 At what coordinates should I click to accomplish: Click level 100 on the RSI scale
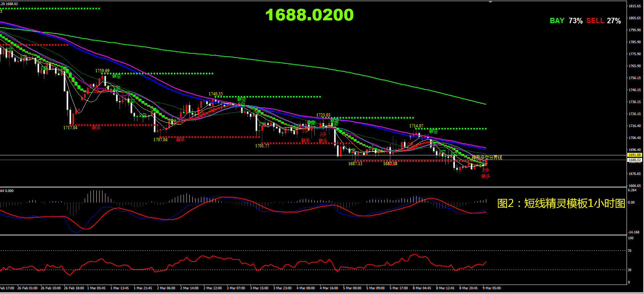pyautogui.click(x=631, y=238)
